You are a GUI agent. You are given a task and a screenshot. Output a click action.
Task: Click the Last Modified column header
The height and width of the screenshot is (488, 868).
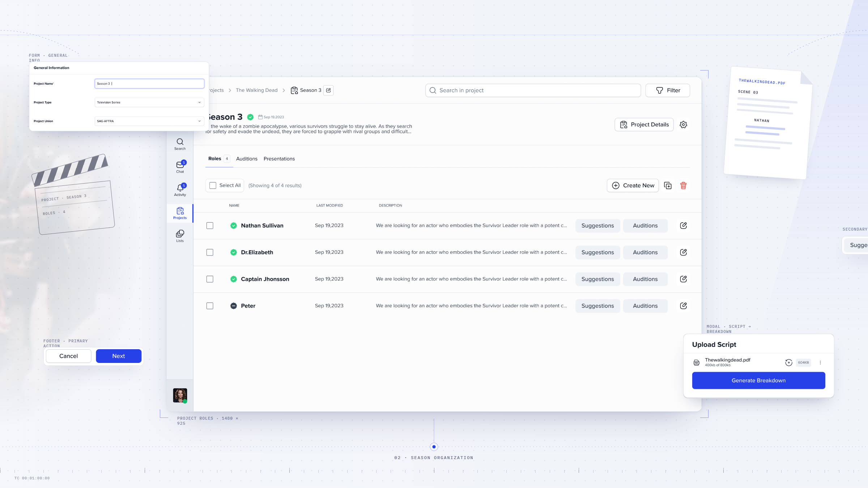[x=329, y=205]
